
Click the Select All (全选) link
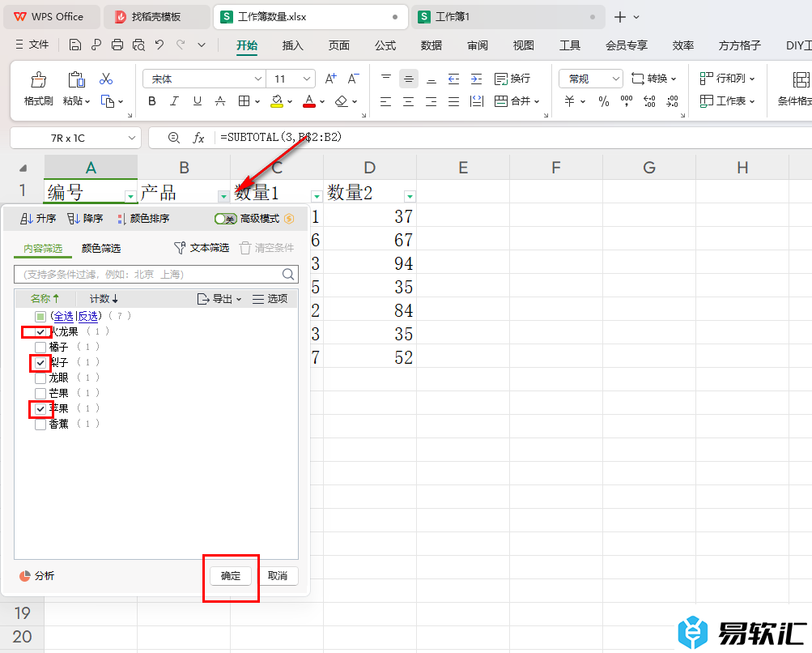[x=64, y=316]
